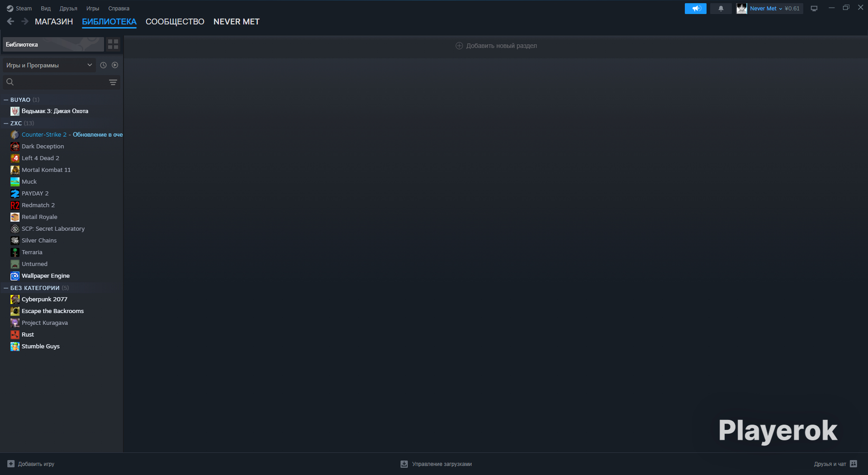The image size is (868, 475).
Task: Click the Cyberpunk 2077 icon
Action: click(x=15, y=299)
